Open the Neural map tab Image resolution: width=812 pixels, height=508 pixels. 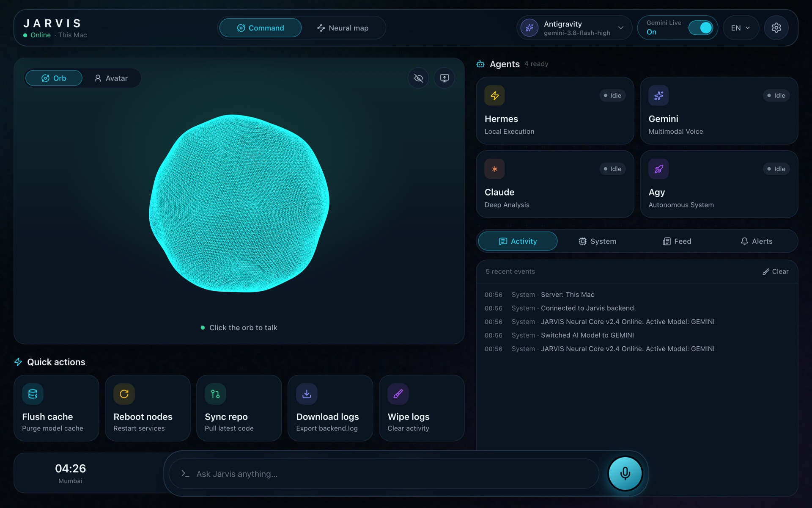pyautogui.click(x=343, y=28)
